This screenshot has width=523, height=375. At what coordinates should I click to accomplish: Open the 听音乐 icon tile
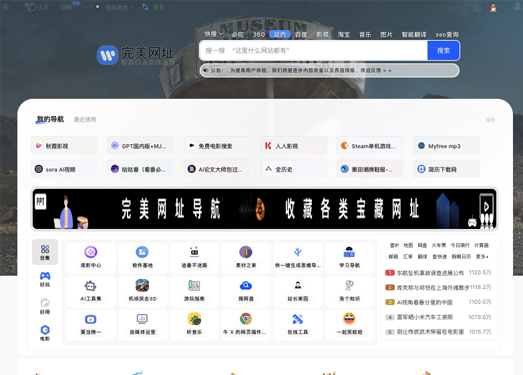pos(194,325)
